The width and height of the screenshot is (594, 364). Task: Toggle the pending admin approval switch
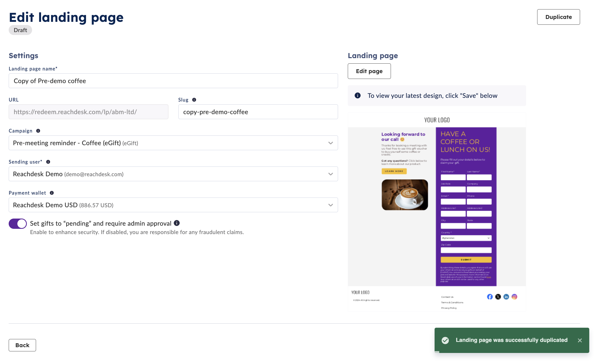coord(18,224)
